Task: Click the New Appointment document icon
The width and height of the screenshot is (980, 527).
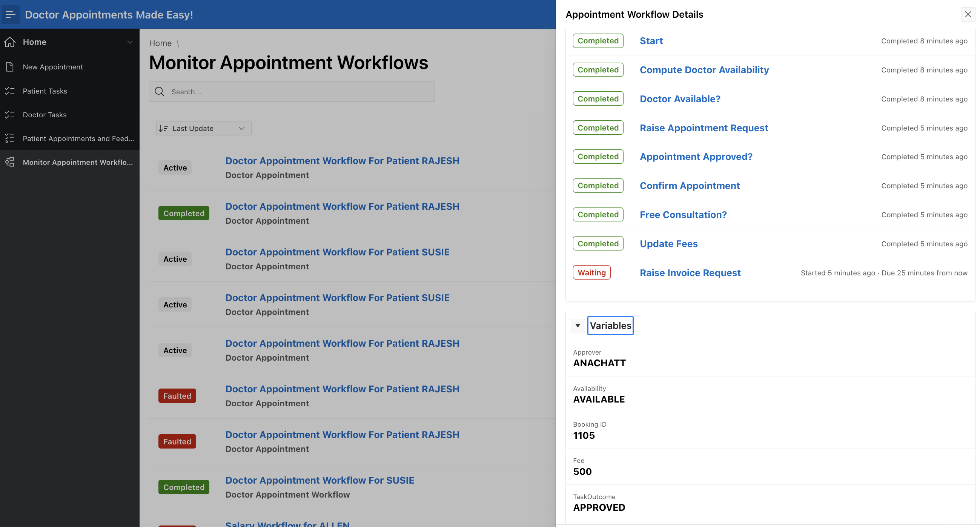Action: click(x=10, y=67)
